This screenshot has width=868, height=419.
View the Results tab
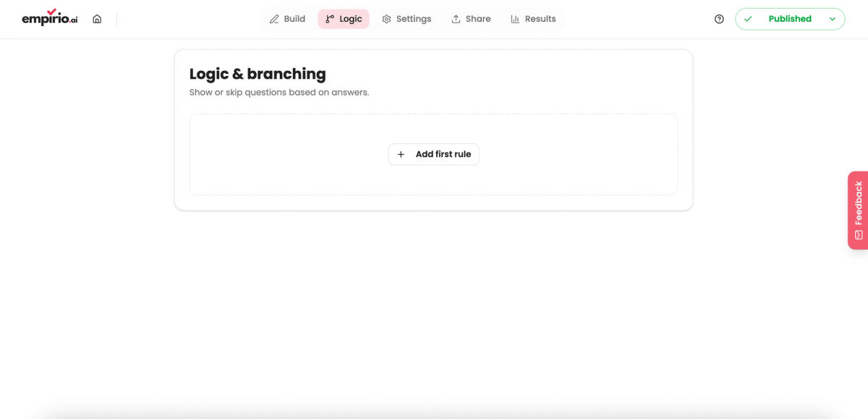coord(533,19)
